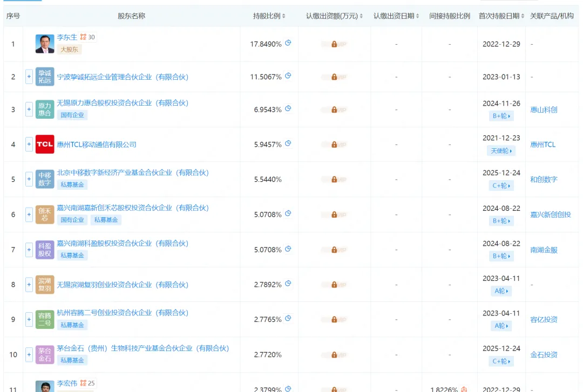The image size is (583, 392).
Task: Click 李东生 portrait photo
Action: click(x=45, y=44)
